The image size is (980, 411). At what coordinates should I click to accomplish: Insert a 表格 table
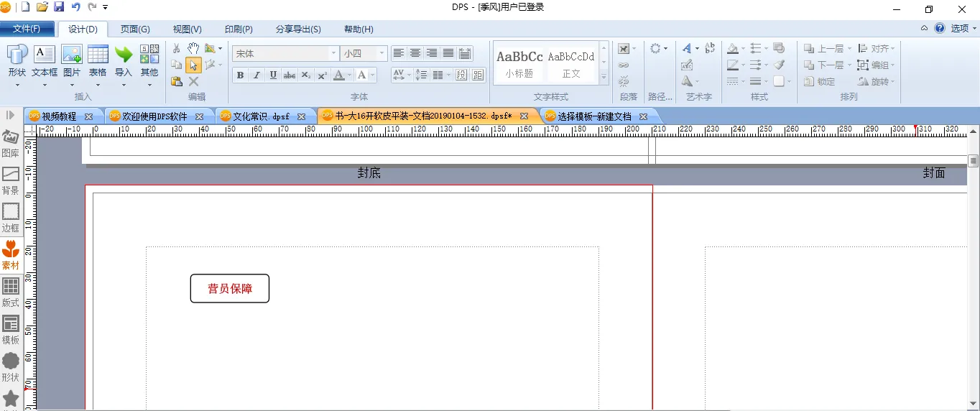98,55
